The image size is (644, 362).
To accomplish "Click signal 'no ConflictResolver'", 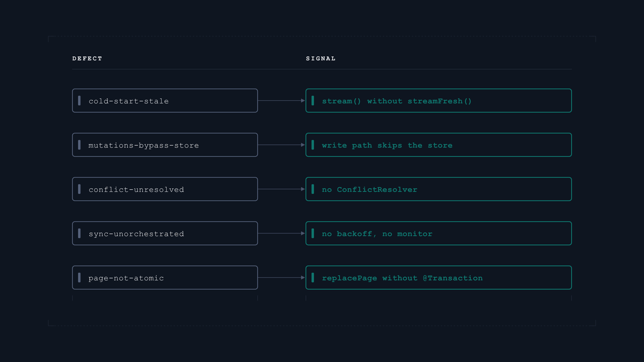I will pyautogui.click(x=438, y=189).
